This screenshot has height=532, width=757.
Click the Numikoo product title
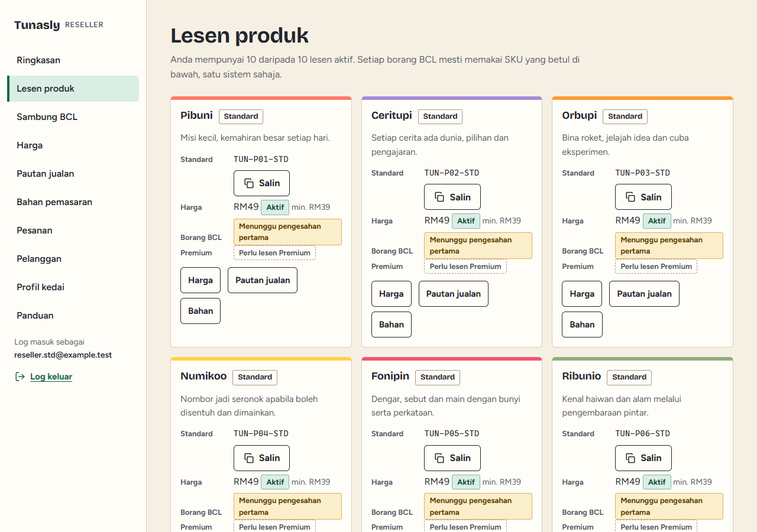tap(203, 376)
